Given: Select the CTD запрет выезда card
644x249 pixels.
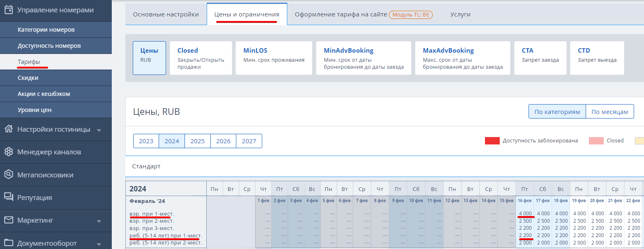Looking at the screenshot, I should 597,58.
